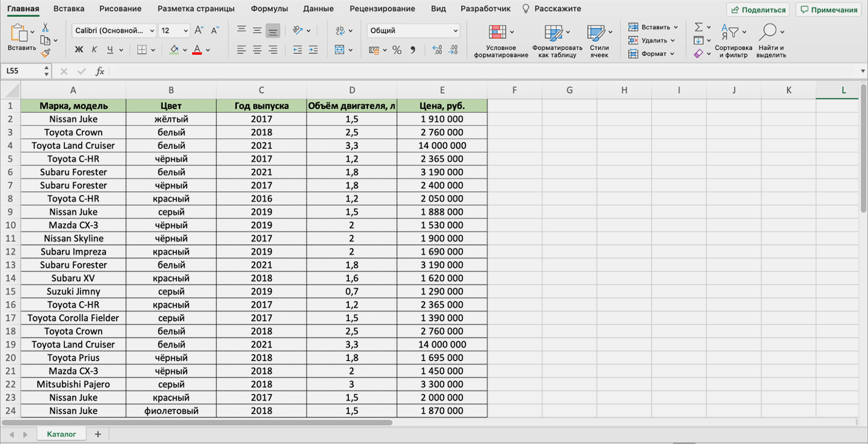Viewport: 868px width, 444px height.
Task: Click the Cut scissors icon
Action: tap(45, 28)
